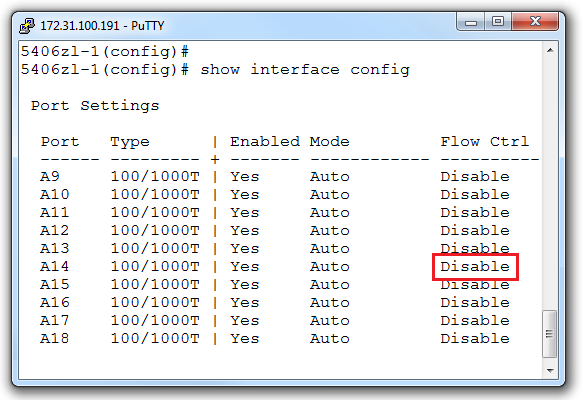The height and width of the screenshot is (400, 588).
Task: Click the A9 port label
Action: click(50, 176)
